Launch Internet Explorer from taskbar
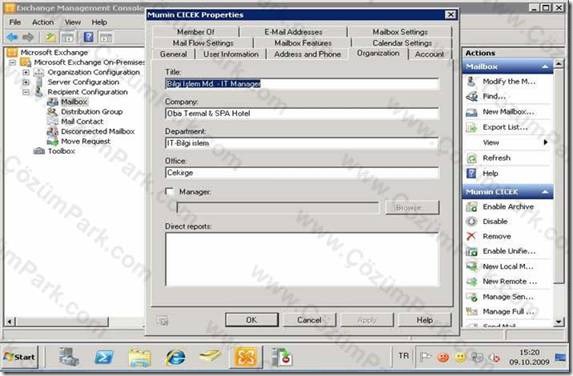 click(175, 357)
